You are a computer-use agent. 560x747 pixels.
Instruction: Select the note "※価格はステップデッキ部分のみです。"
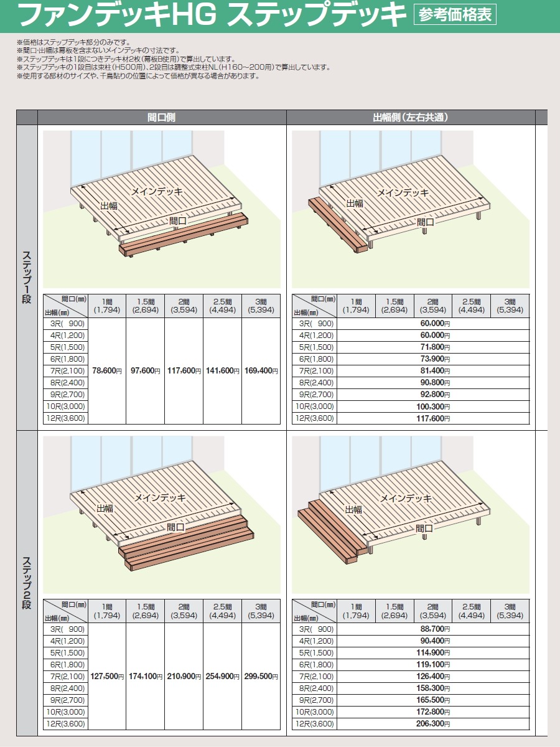point(73,42)
